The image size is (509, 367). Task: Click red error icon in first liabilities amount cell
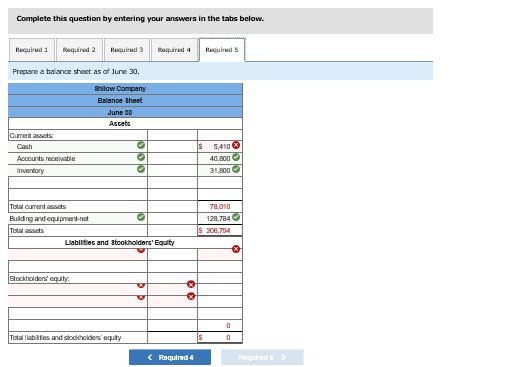(236, 249)
